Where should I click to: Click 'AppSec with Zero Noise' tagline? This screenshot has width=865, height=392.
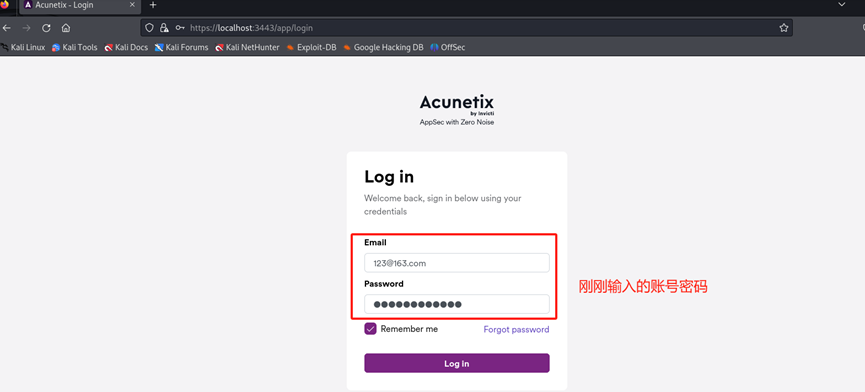point(457,122)
